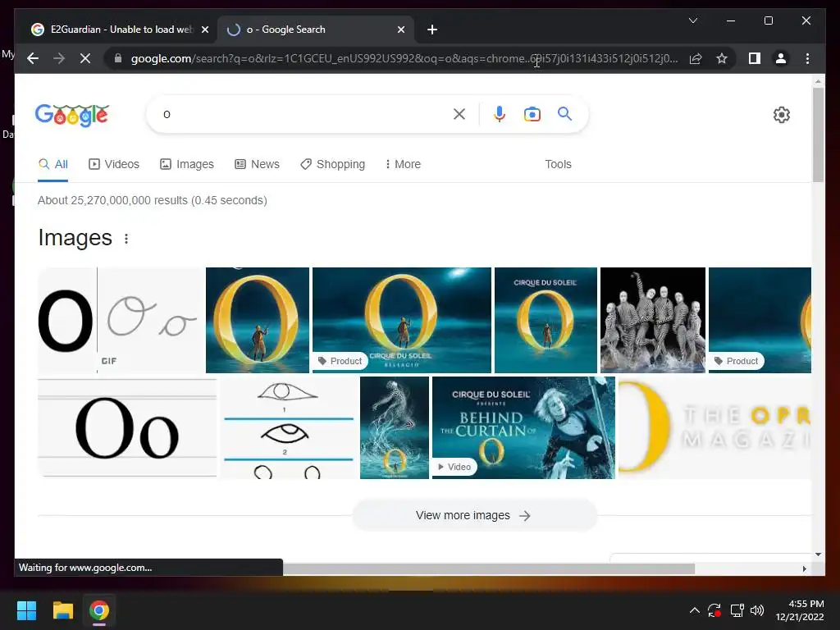Click the forward navigation arrow
Image resolution: width=840 pixels, height=630 pixels.
[x=59, y=58]
